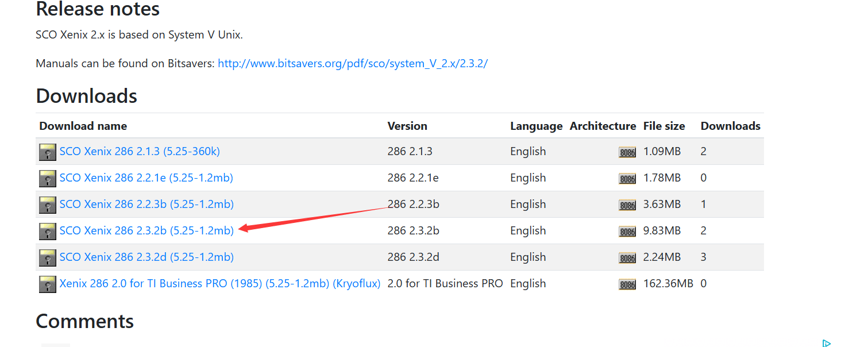Click 8086 chip icon in TI Business PRO row

tap(627, 285)
